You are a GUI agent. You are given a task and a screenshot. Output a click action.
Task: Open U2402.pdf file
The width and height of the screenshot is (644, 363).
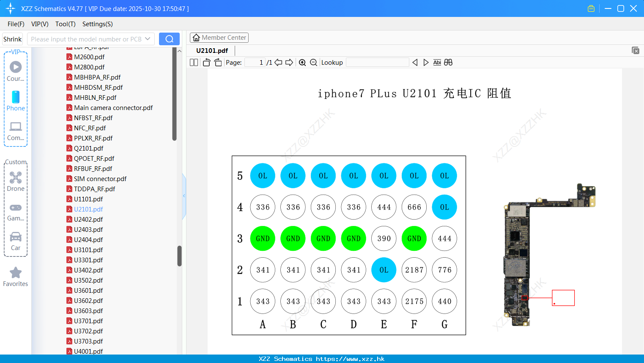point(88,219)
